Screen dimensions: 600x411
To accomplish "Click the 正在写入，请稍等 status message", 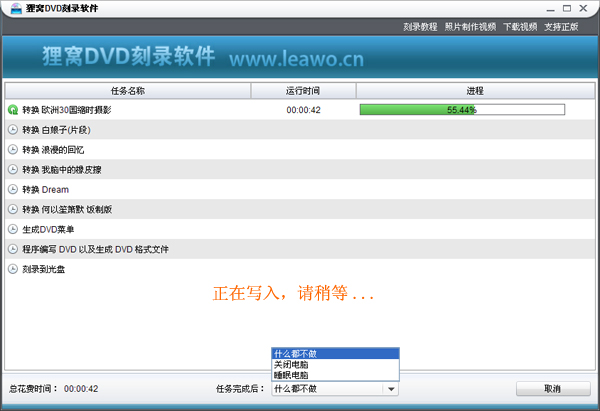I will point(293,293).
